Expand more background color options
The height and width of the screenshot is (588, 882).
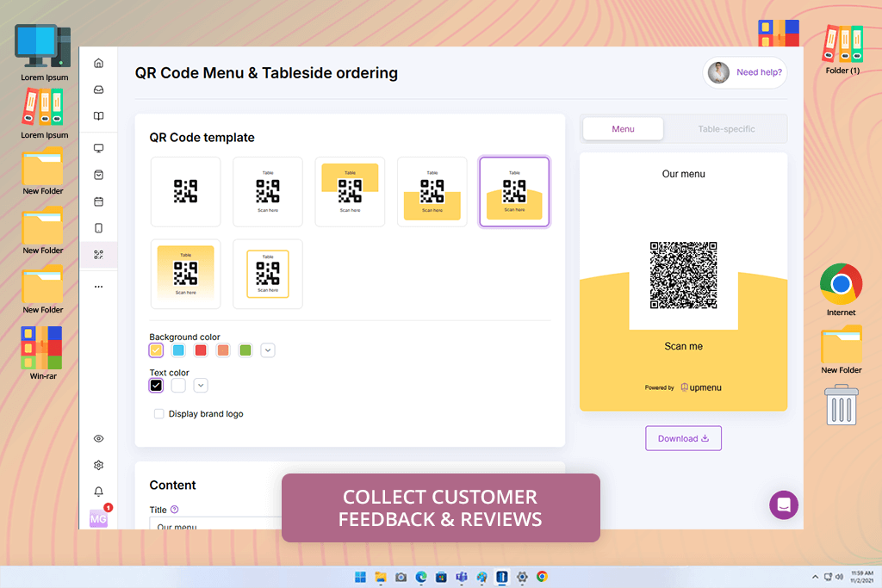pos(268,350)
